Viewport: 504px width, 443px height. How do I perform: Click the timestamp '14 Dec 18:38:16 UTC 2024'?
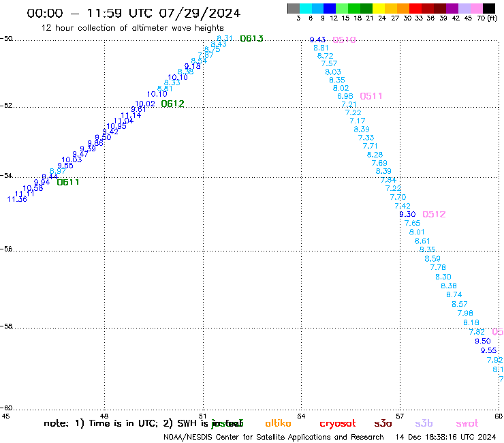click(x=445, y=437)
